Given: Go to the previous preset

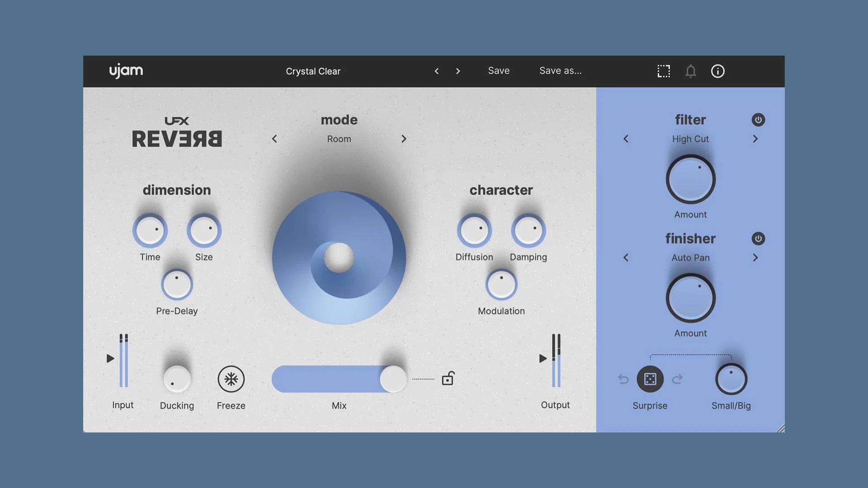Looking at the screenshot, I should [437, 71].
